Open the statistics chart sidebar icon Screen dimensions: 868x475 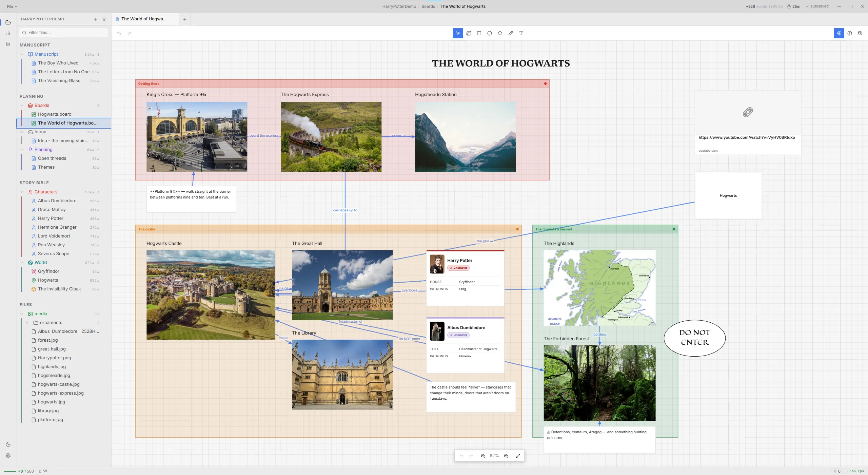(8, 33)
